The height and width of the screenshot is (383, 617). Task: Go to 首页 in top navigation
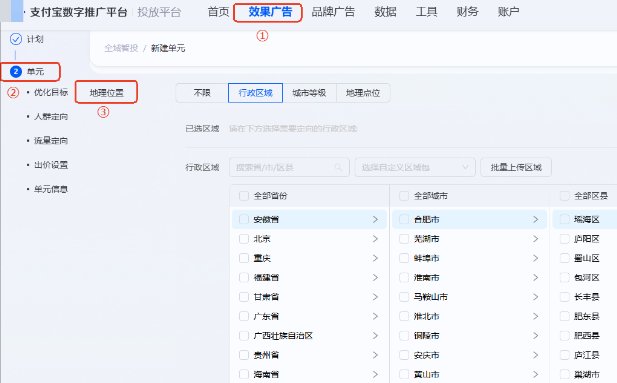pos(218,12)
